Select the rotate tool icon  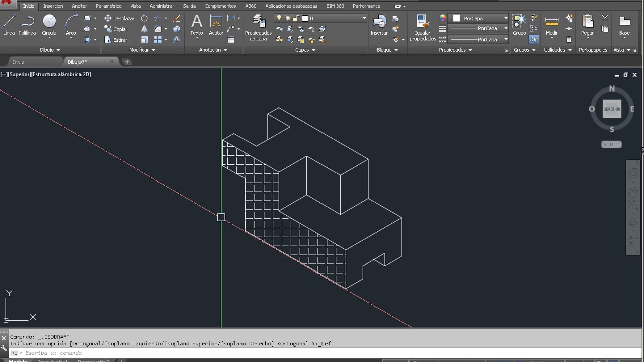tap(144, 18)
